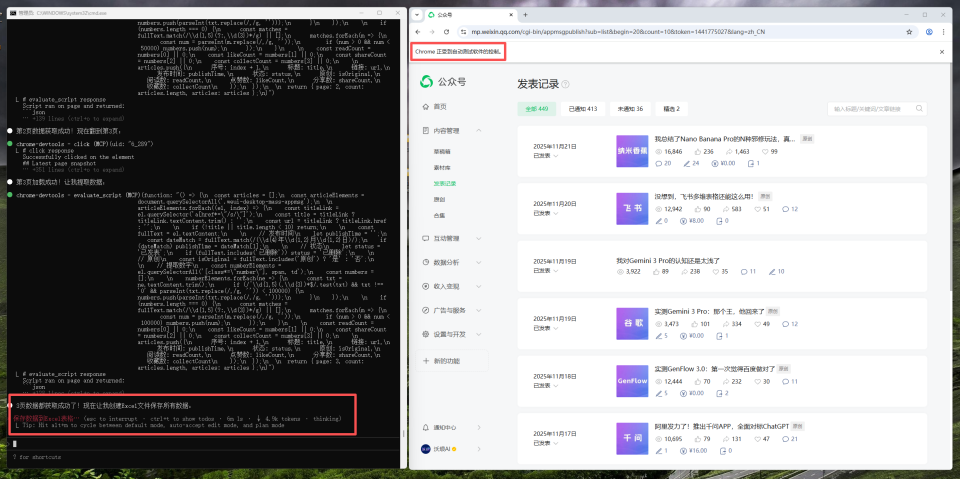The width and height of the screenshot is (960, 479).
Task: Open 草稿箱 in sidebar
Action: click(441, 151)
